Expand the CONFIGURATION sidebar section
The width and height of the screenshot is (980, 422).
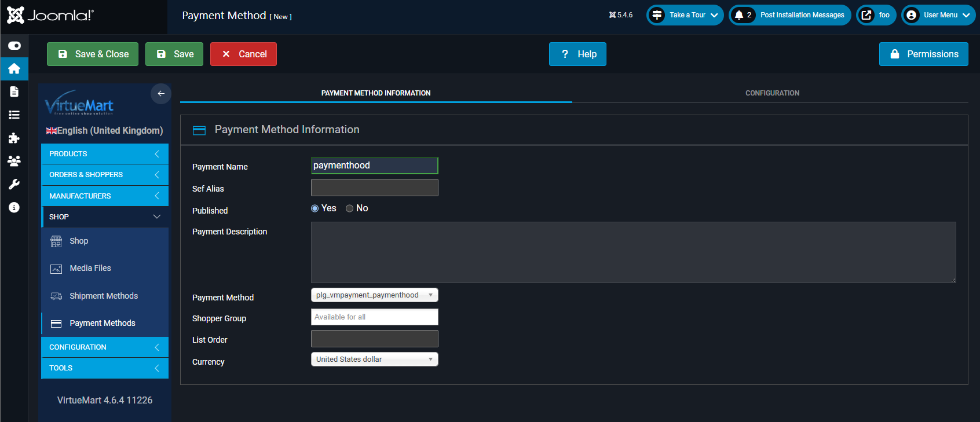(105, 347)
